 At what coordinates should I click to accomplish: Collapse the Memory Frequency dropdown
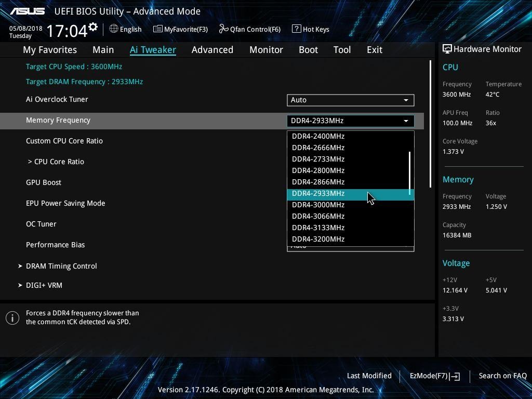coord(406,121)
